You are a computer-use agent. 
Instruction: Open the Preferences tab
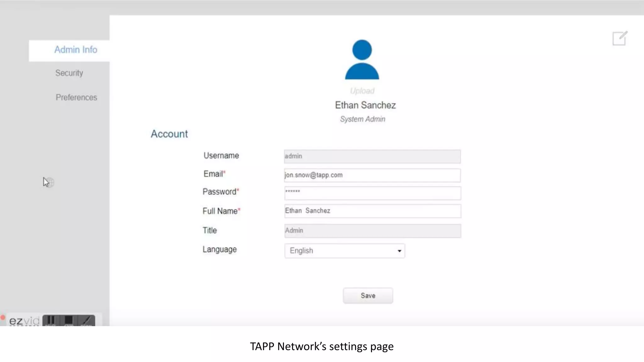pos(76,97)
